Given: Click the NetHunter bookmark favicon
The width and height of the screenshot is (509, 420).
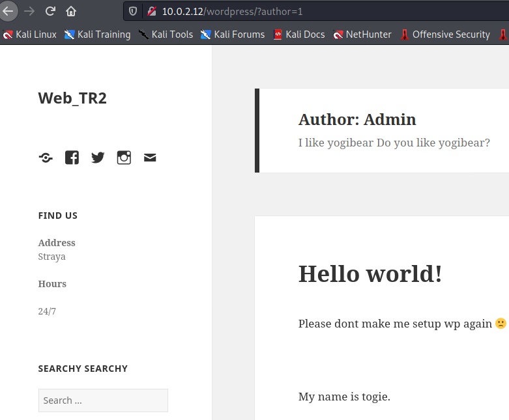Looking at the screenshot, I should pyautogui.click(x=338, y=35).
